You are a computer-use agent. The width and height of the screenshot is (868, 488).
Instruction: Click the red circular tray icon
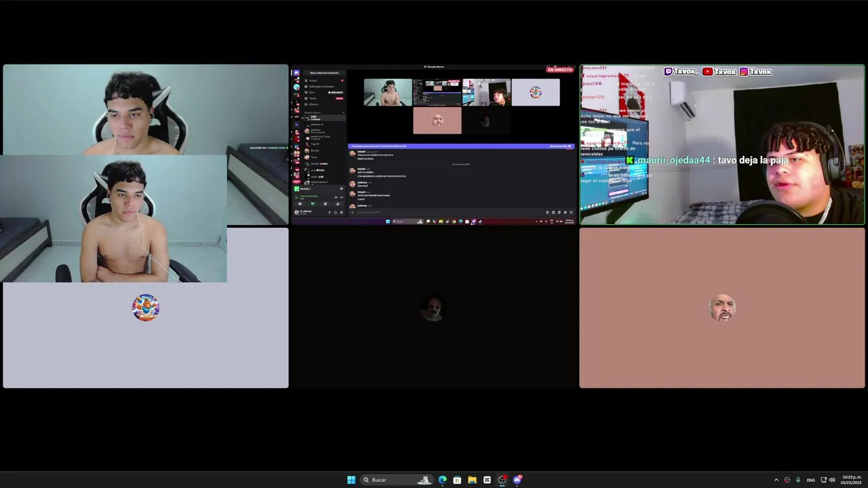(787, 480)
